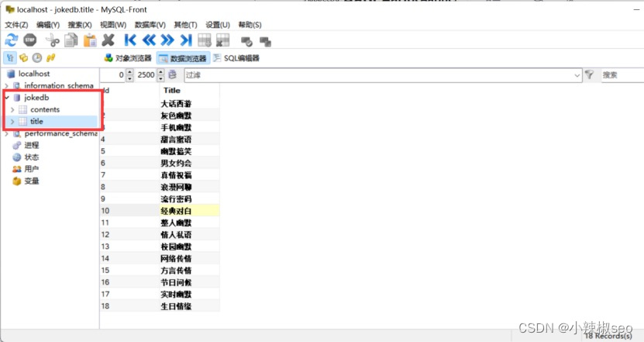The image size is (644, 342).
Task: Increase the offset value spinner
Action: (x=129, y=71)
